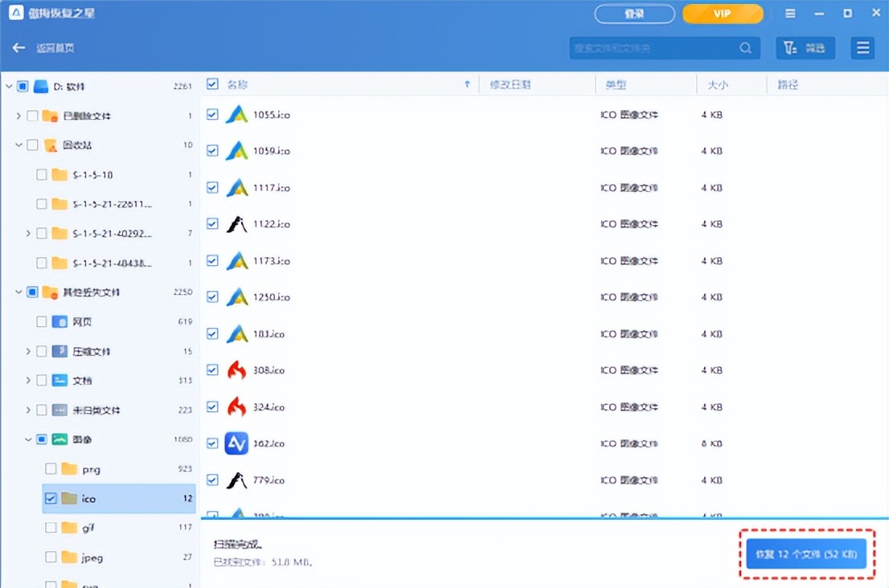889x588 pixels.
Task: Click the back arrow to 返回首页
Action: 19,48
